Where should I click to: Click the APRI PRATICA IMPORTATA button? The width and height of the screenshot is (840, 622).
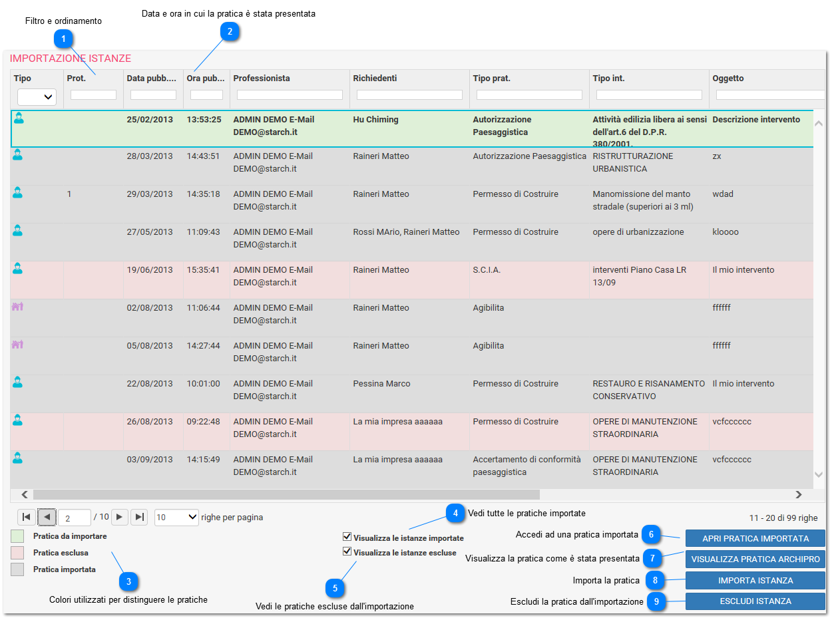[755, 538]
